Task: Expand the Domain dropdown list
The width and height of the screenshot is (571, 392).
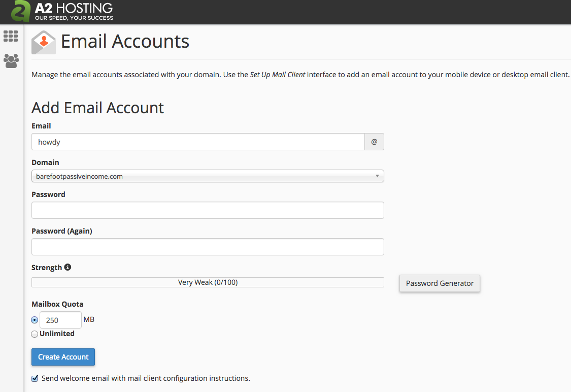Action: click(x=208, y=176)
